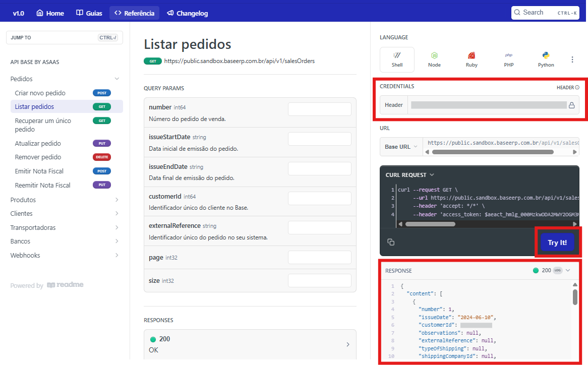Copy the cURL request with the copy icon
Image resolution: width=588 pixels, height=365 pixels.
point(391,242)
